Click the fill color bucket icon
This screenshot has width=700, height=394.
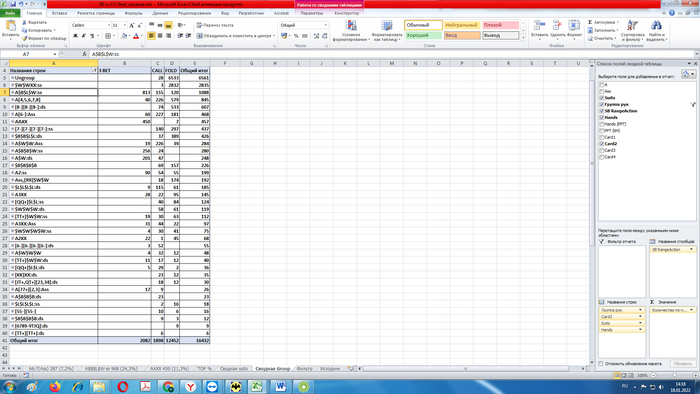[124, 36]
